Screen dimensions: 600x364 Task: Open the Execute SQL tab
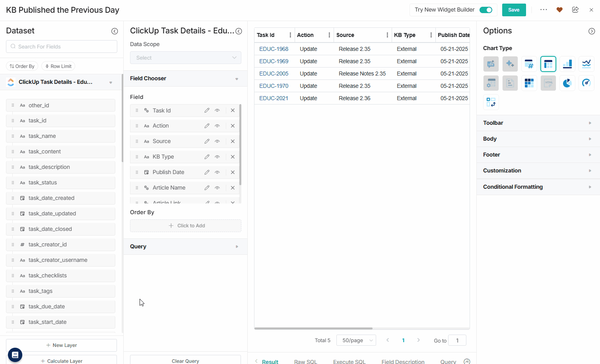[x=349, y=361]
